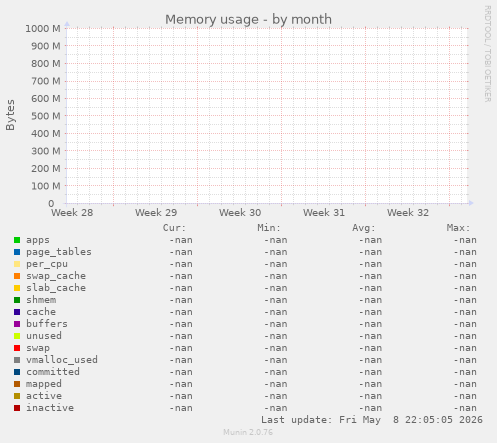Select the 'buffers' legend label
Screen dimensions: 497x443
pyautogui.click(x=47, y=324)
